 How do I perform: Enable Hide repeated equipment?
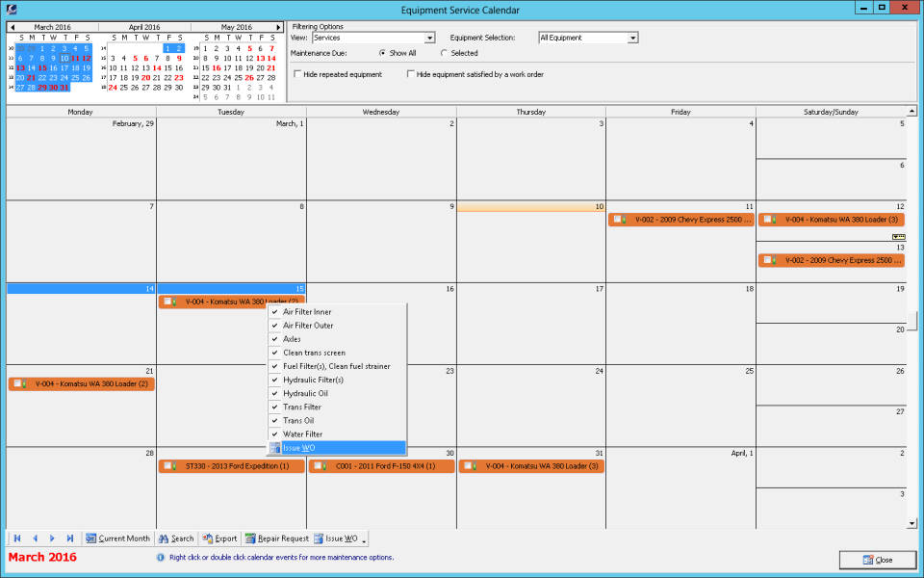(x=296, y=73)
